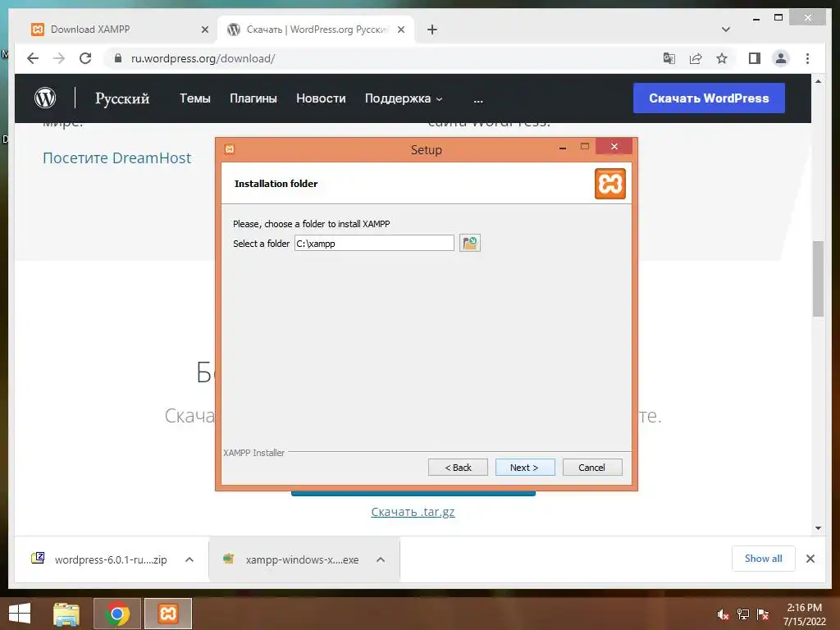
Task: Open Chrome profile avatar
Action: tap(781, 58)
